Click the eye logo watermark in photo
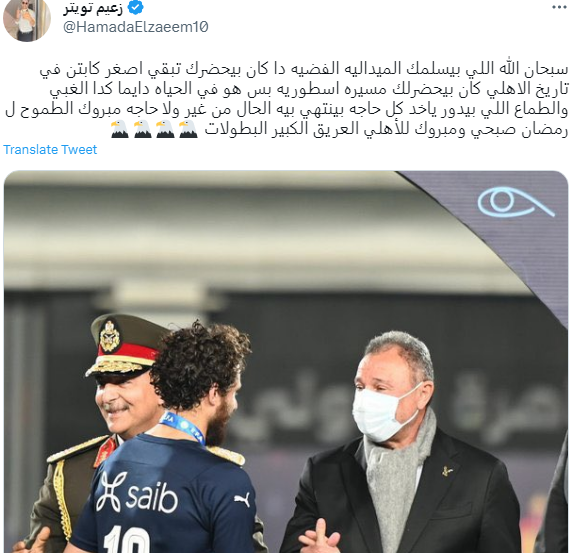 pos(516,202)
